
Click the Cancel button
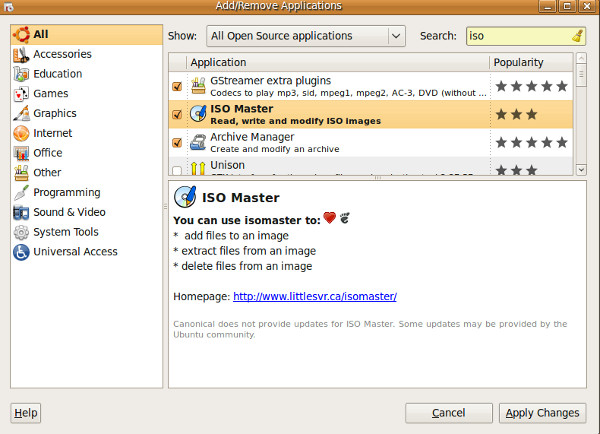coord(448,413)
